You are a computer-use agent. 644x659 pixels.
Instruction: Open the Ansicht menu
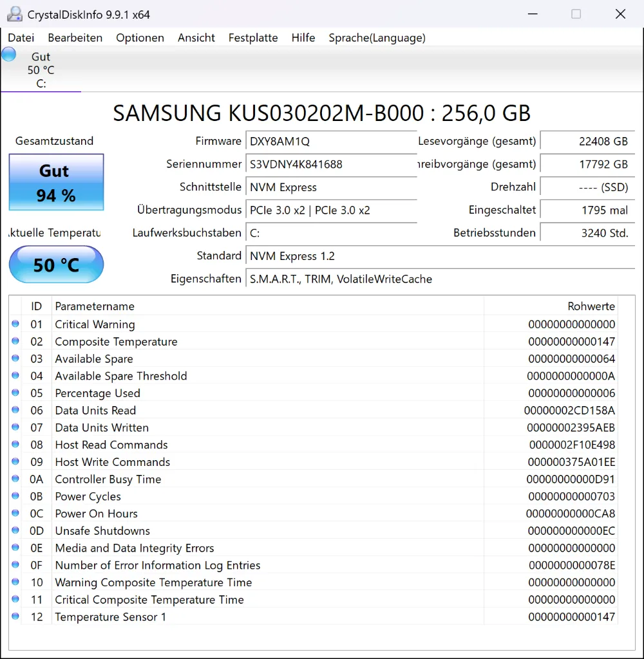coord(196,38)
